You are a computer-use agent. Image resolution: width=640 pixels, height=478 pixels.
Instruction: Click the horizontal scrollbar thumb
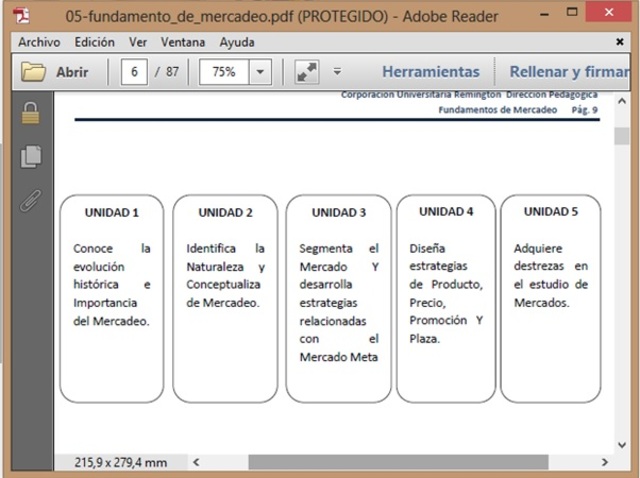click(x=398, y=462)
